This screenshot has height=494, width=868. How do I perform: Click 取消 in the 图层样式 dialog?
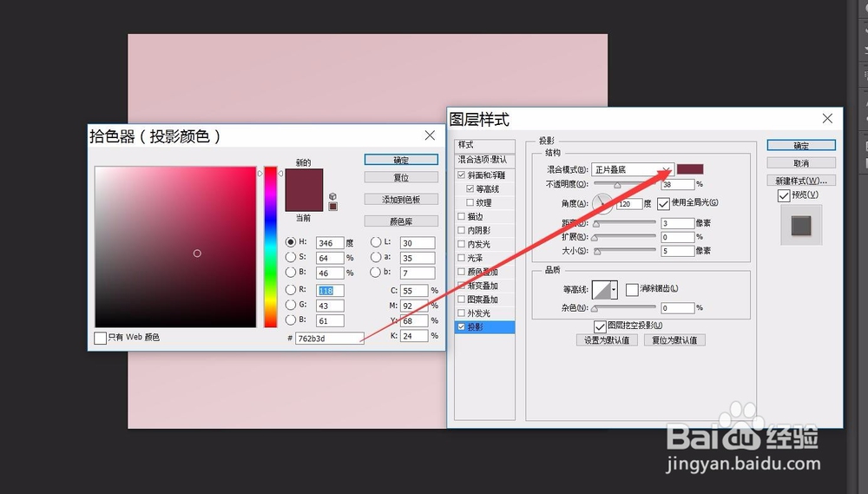(801, 163)
